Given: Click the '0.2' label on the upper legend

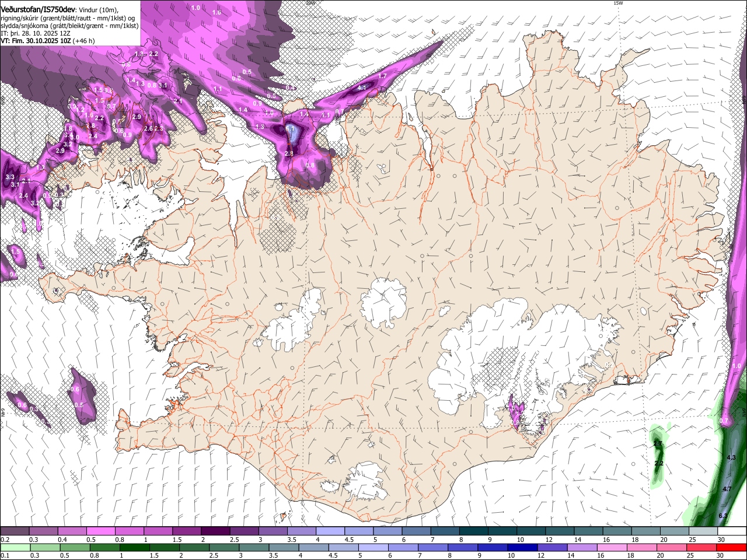Looking at the screenshot, I should click(x=5, y=540).
